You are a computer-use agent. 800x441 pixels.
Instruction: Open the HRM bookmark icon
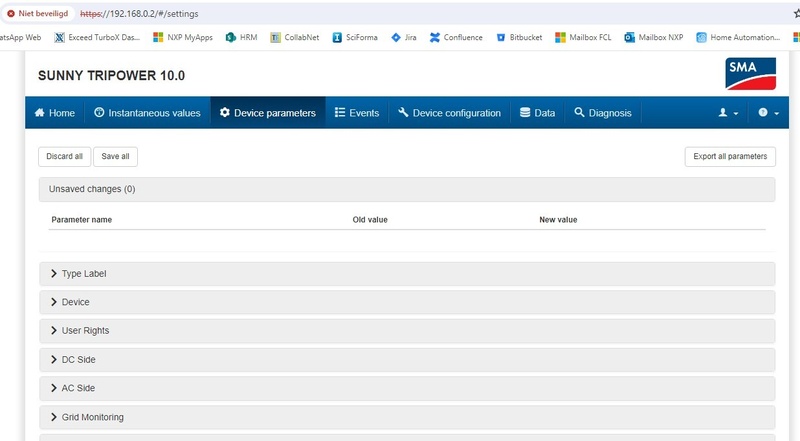[231, 37]
